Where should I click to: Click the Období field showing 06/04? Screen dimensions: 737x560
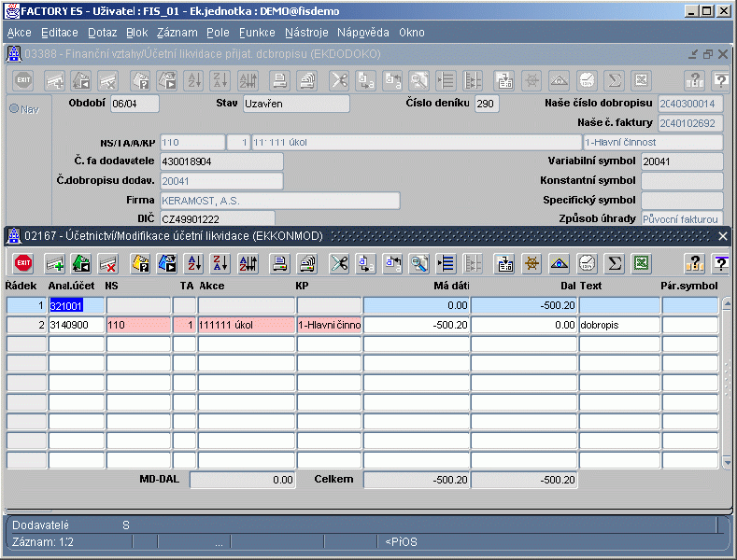pos(135,104)
